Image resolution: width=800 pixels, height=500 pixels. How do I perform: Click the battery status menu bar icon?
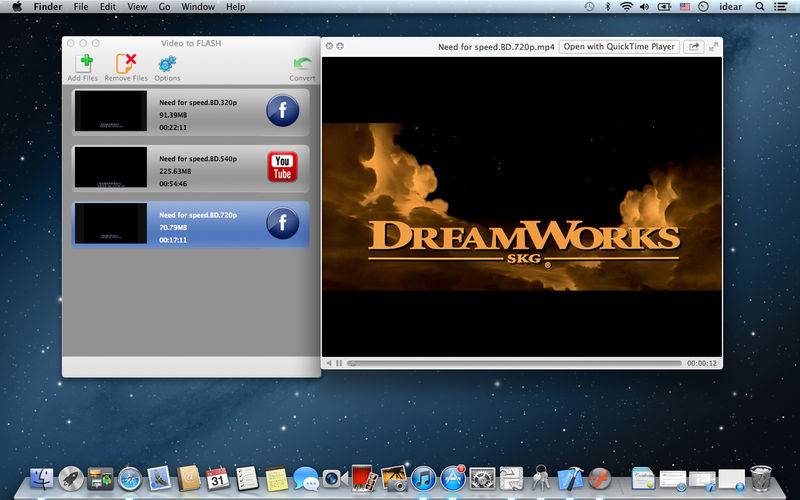coord(664,7)
